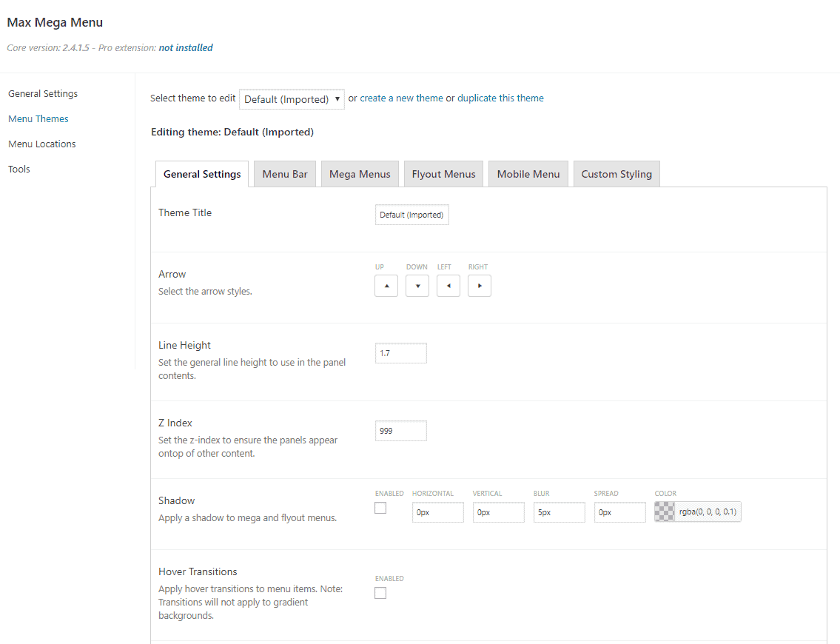
Task: Click the Line Height input field
Action: 400,353
